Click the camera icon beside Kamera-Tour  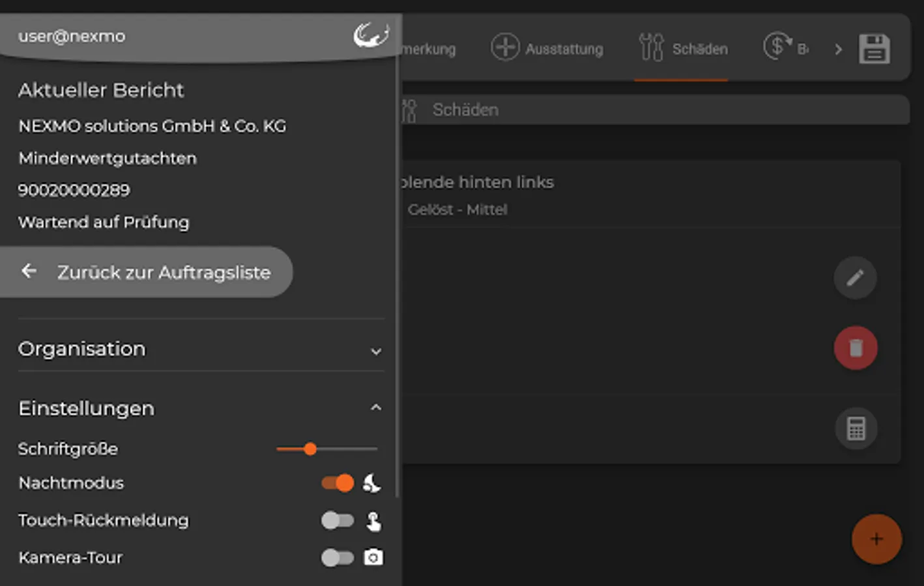(x=373, y=557)
